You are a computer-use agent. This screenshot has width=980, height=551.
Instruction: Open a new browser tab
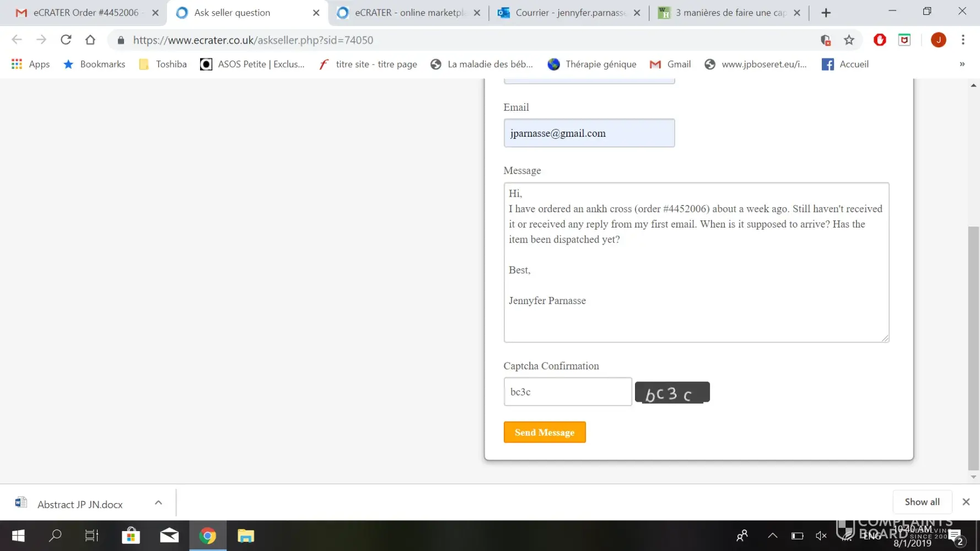(826, 13)
